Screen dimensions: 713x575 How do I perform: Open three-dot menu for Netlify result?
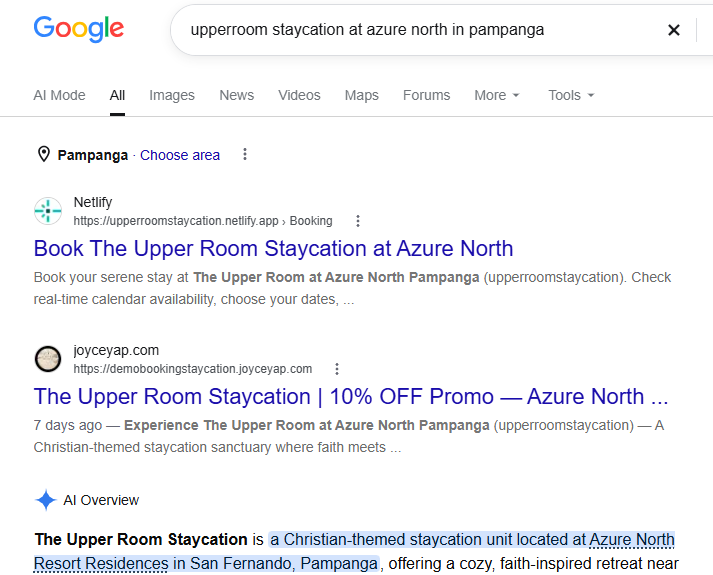tap(358, 221)
